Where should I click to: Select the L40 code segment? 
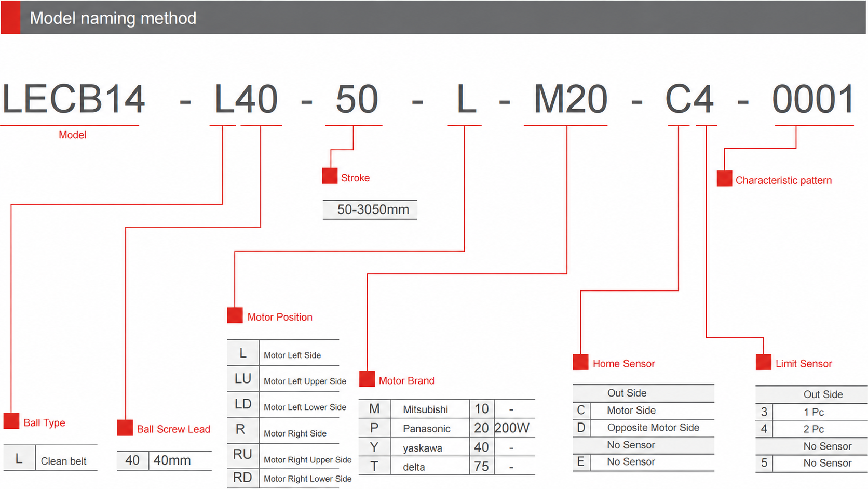pyautogui.click(x=246, y=99)
